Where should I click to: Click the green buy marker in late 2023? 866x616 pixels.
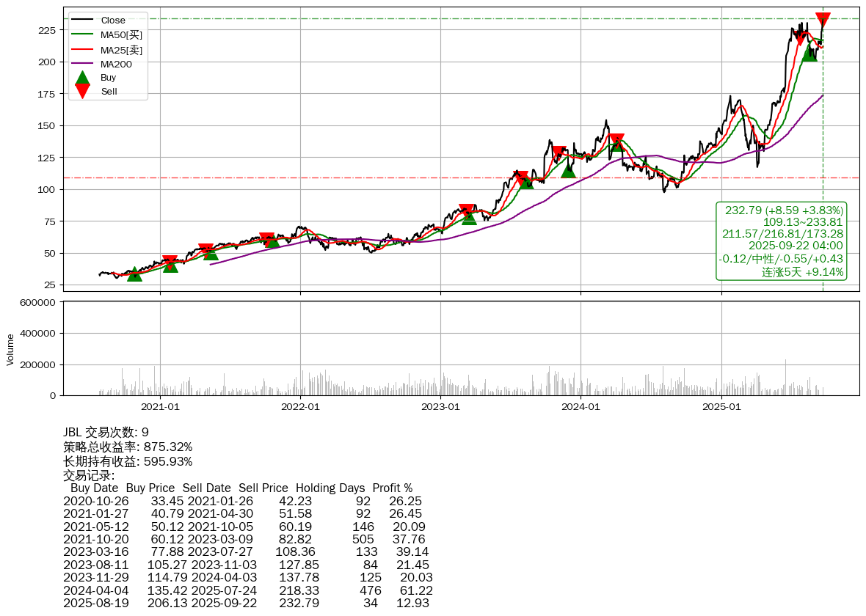568,170
